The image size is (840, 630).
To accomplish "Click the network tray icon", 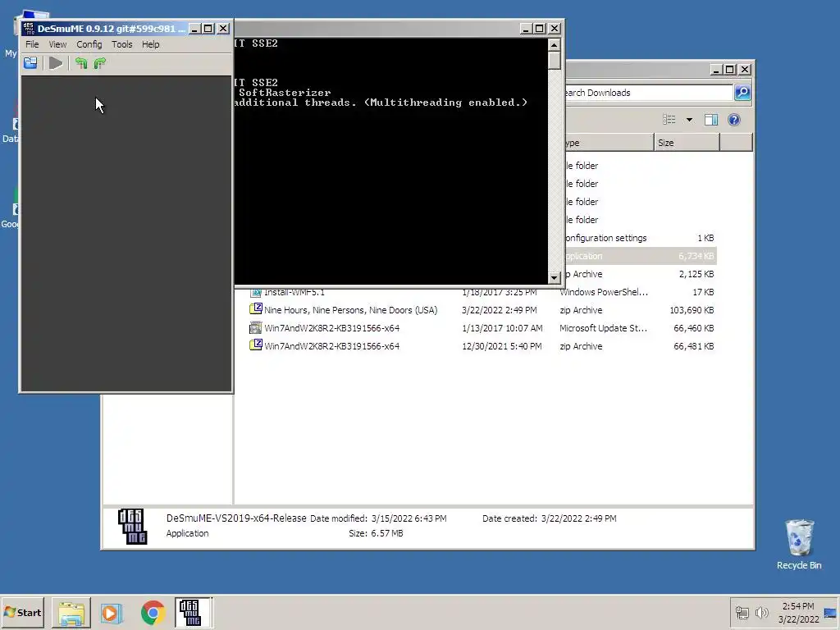I will 742,612.
